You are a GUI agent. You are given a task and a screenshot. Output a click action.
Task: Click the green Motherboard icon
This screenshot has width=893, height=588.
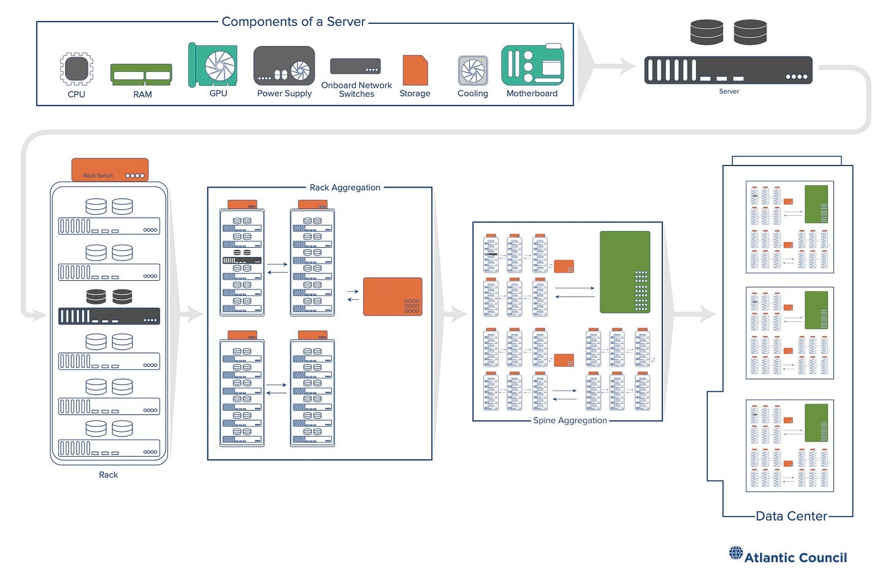[x=532, y=64]
